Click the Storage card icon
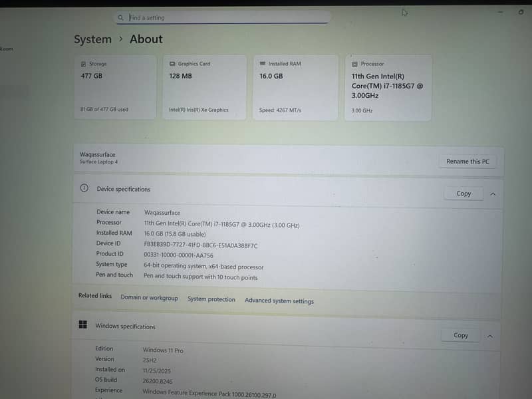Image resolution: width=532 pixels, height=399 pixels. [x=83, y=64]
